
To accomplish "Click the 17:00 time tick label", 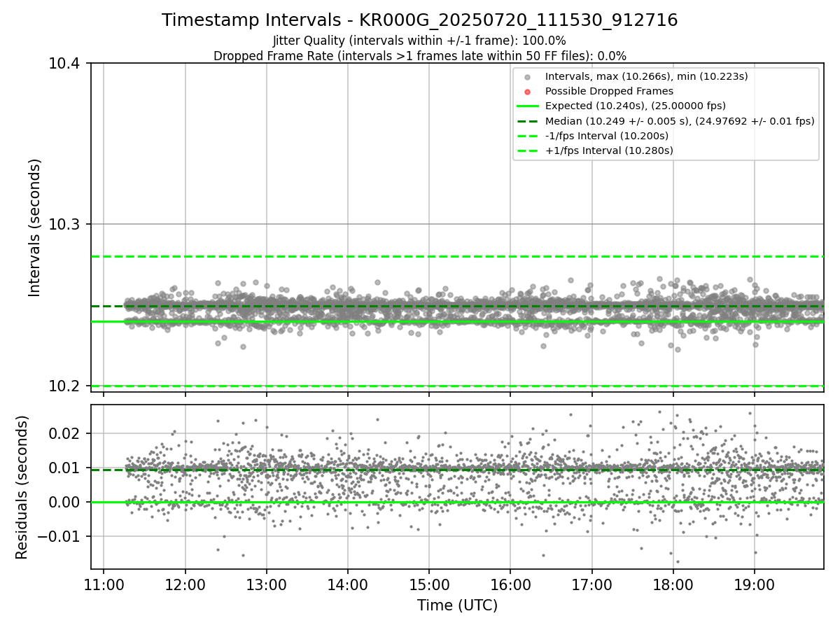I will tap(592, 584).
